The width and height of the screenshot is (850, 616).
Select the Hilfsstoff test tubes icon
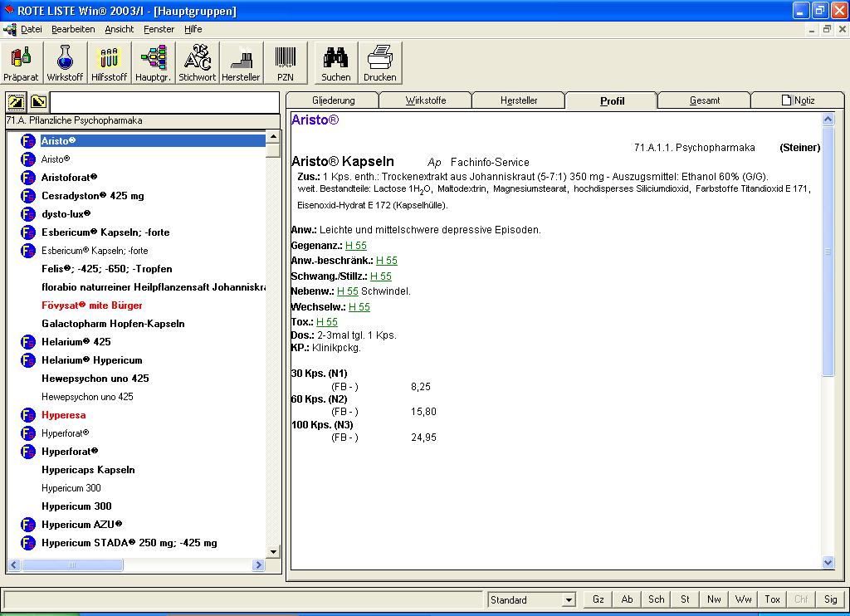click(x=109, y=63)
